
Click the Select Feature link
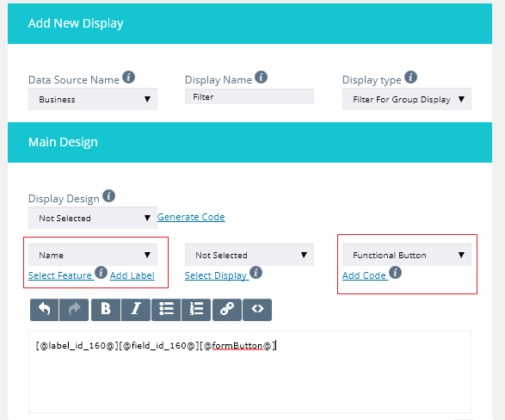60,275
